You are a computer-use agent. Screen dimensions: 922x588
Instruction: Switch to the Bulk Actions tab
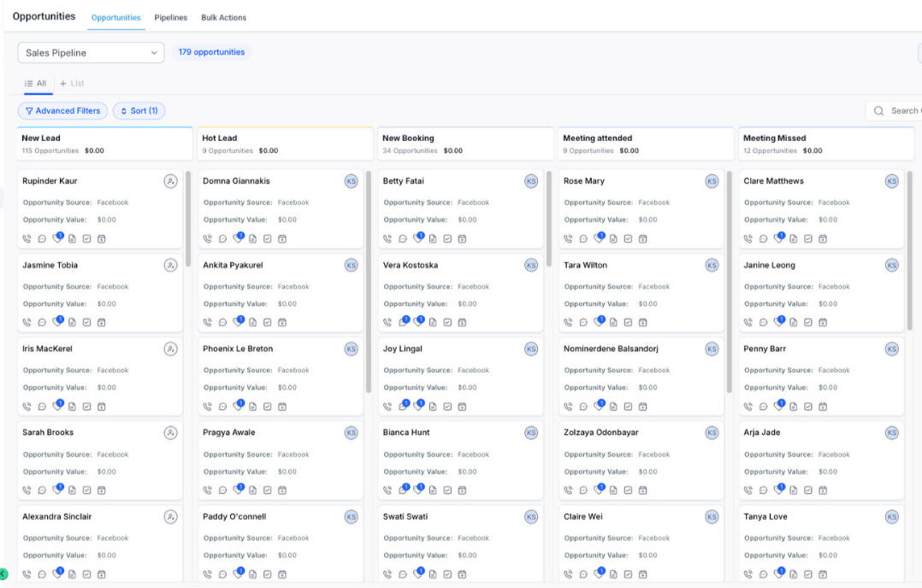coord(223,18)
